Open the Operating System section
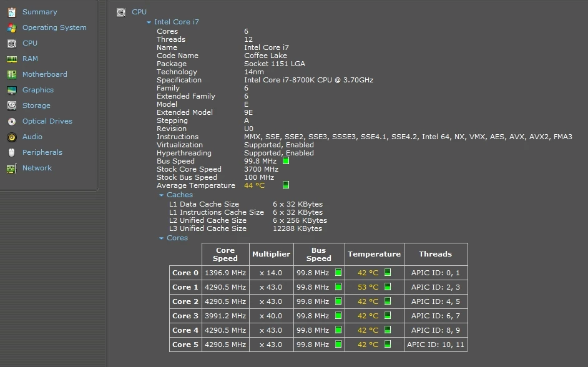Screen dimensions: 588x367 [54, 27]
